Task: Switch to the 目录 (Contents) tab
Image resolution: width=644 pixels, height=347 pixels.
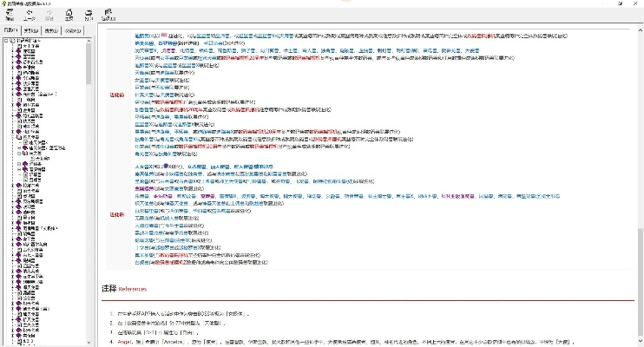Action: pyautogui.click(x=10, y=30)
